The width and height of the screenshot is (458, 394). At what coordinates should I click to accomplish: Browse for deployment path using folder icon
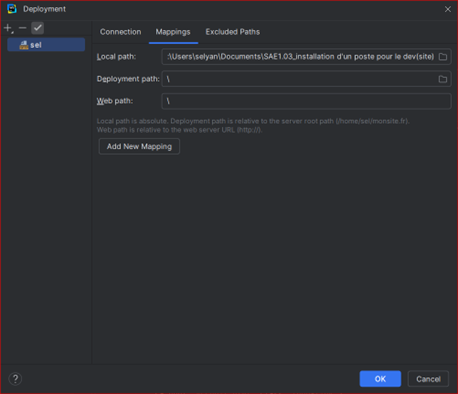pos(443,79)
